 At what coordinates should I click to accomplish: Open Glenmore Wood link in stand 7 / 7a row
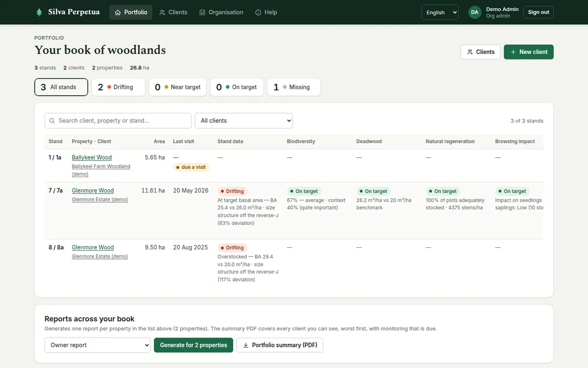tap(93, 190)
